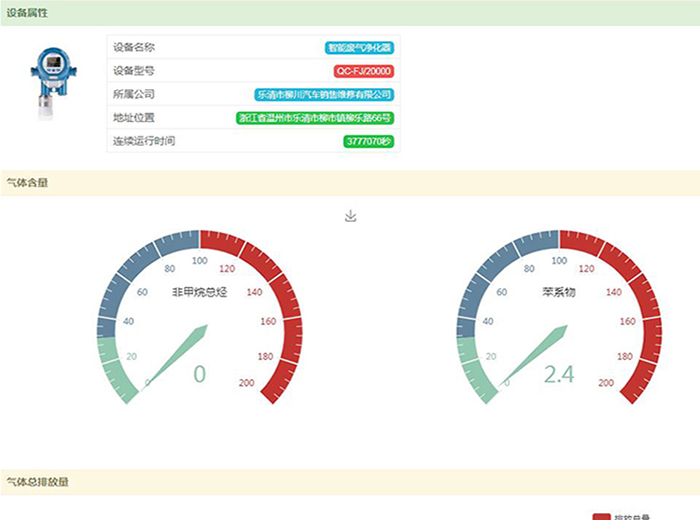Screen dimensions: 700x520
Task: Click the 所属公司 row label
Action: pos(134,95)
